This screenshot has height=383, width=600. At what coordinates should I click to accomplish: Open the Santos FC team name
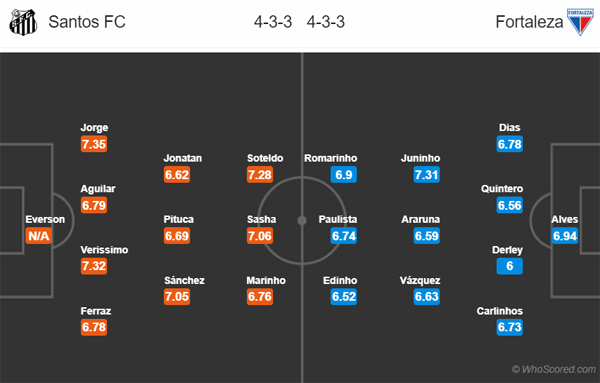87,22
